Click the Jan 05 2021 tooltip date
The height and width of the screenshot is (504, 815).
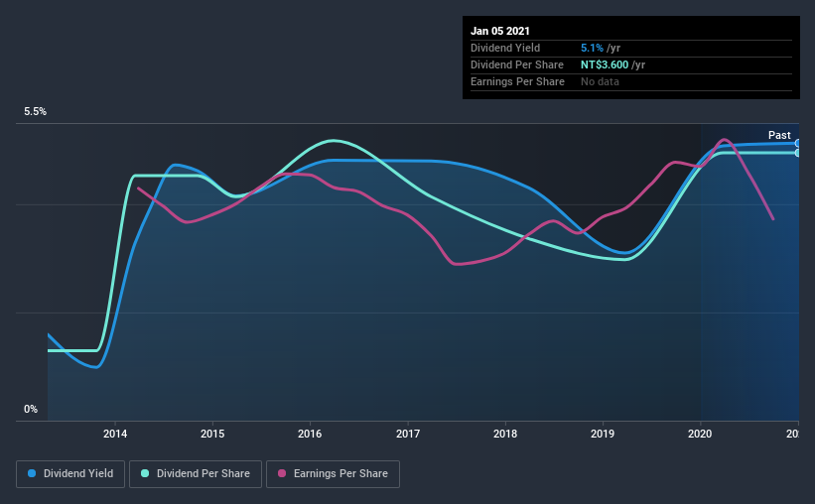(x=500, y=31)
